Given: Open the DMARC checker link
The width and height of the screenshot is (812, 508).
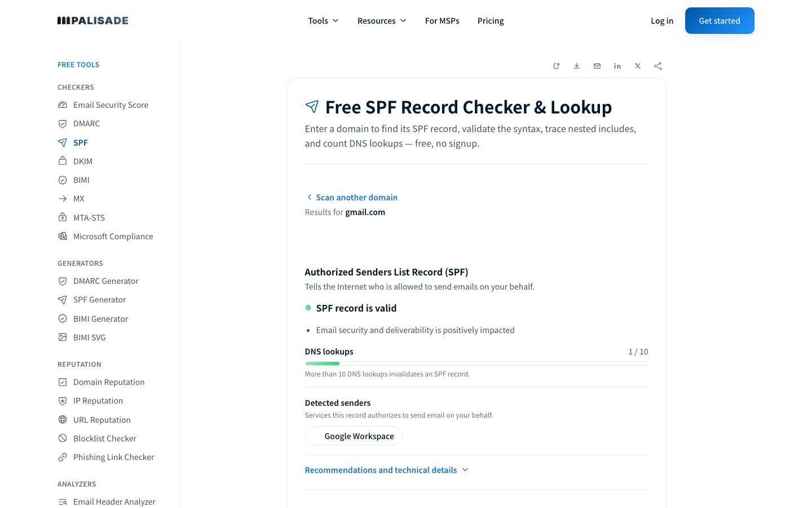Looking at the screenshot, I should click(x=86, y=124).
